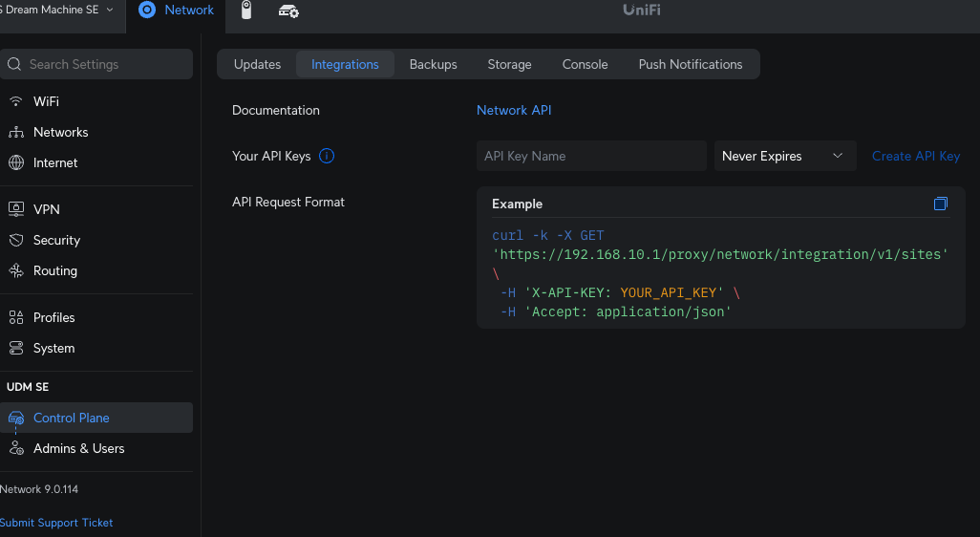Screen dimensions: 980x537
Task: Open Routing settings
Action: (54, 270)
